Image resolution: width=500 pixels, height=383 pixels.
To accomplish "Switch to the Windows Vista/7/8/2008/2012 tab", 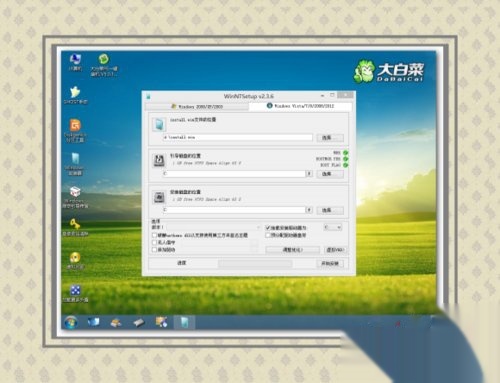I will 300,106.
